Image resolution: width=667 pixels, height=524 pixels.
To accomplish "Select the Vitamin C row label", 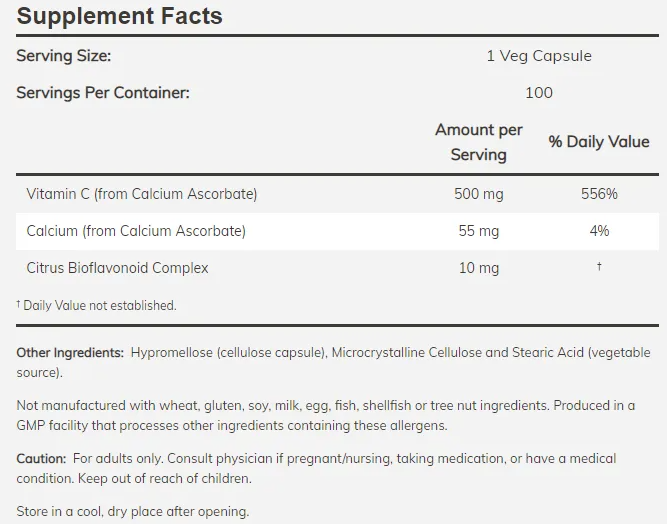I will [x=142, y=194].
